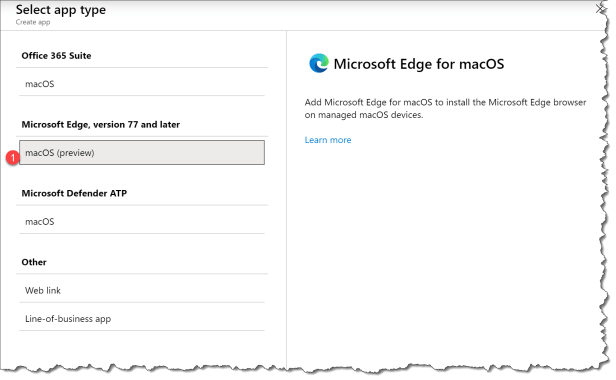Click the Microsoft Defender ATP heading
Screen dimensions: 616x380
74,193
